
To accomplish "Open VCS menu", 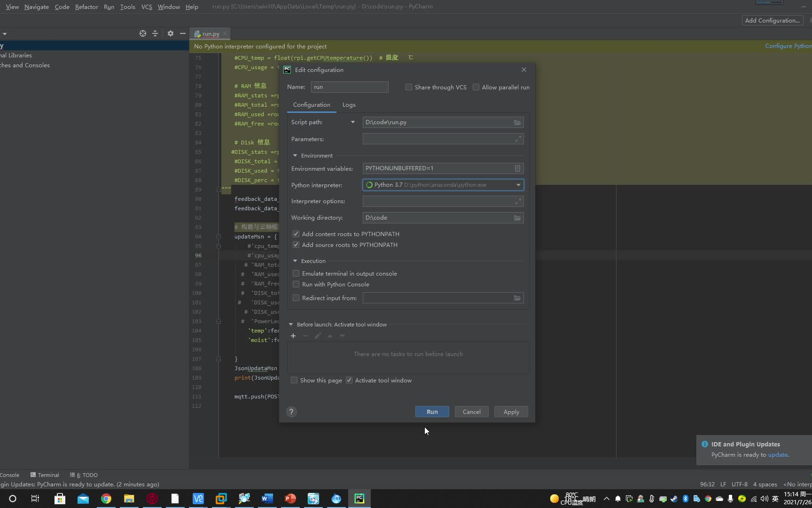I will pos(147,7).
